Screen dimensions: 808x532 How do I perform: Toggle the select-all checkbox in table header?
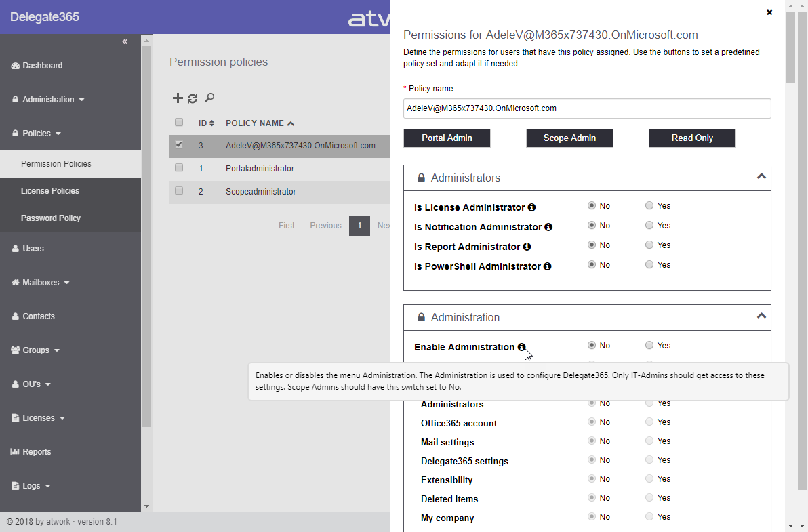click(179, 122)
